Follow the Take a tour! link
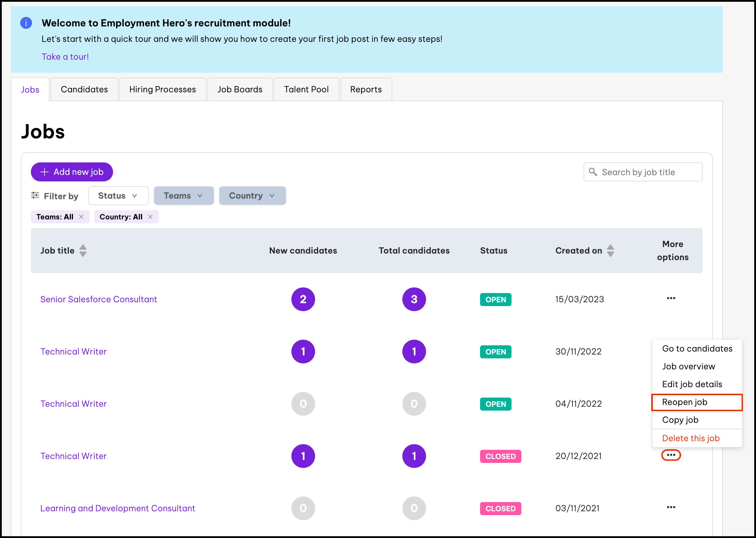756x538 pixels. (65, 57)
